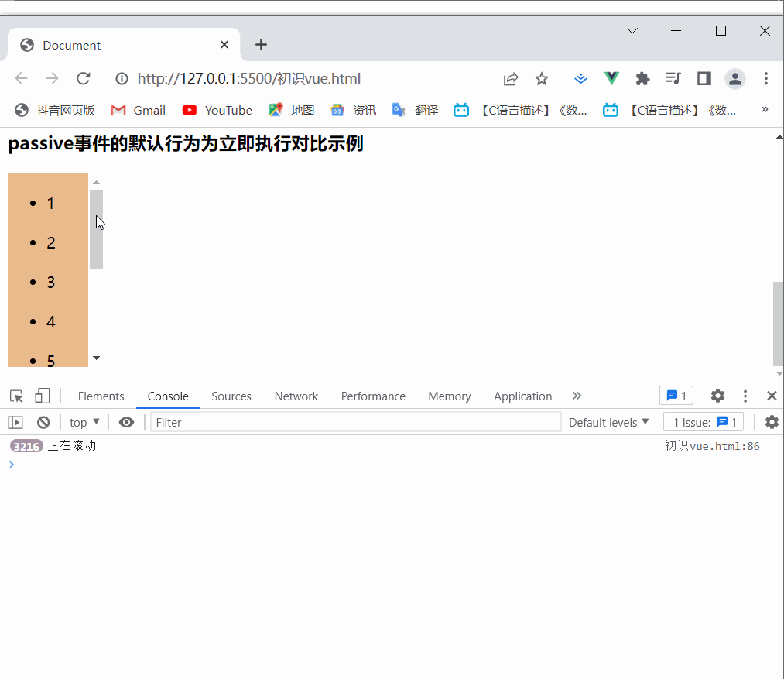The width and height of the screenshot is (784, 679).
Task: Open DevTools customize three-dot menu
Action: click(745, 396)
